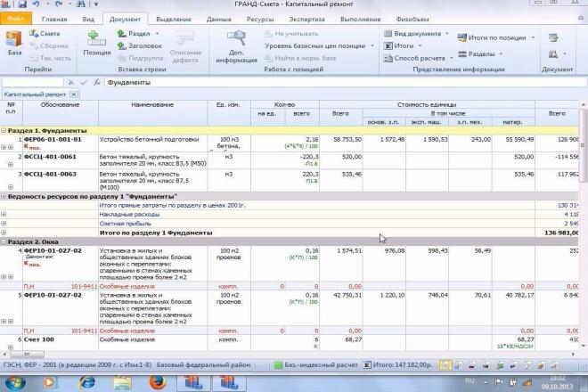Open Итоги по позиции dropdown arrow

click(533, 38)
